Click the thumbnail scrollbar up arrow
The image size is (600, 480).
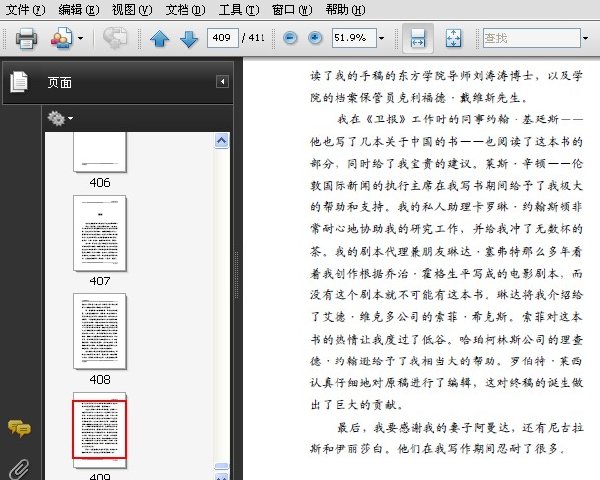[x=222, y=140]
